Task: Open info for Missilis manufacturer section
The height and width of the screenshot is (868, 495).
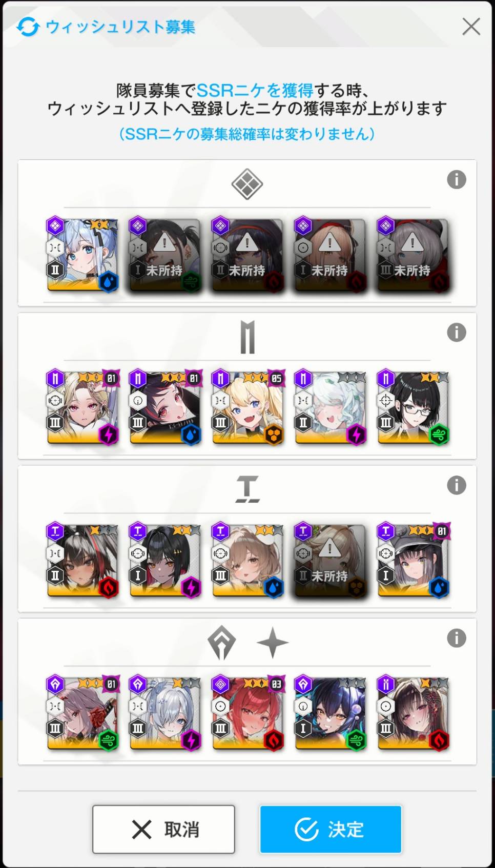Action: click(x=456, y=332)
